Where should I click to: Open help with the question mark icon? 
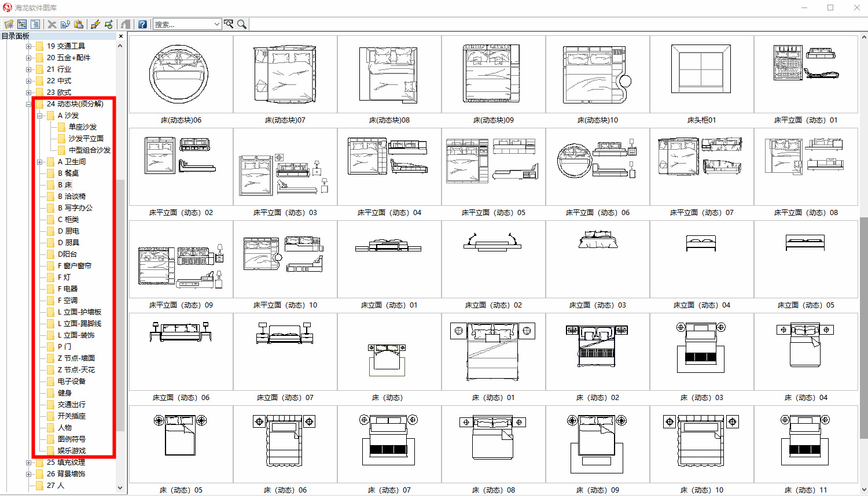[142, 24]
